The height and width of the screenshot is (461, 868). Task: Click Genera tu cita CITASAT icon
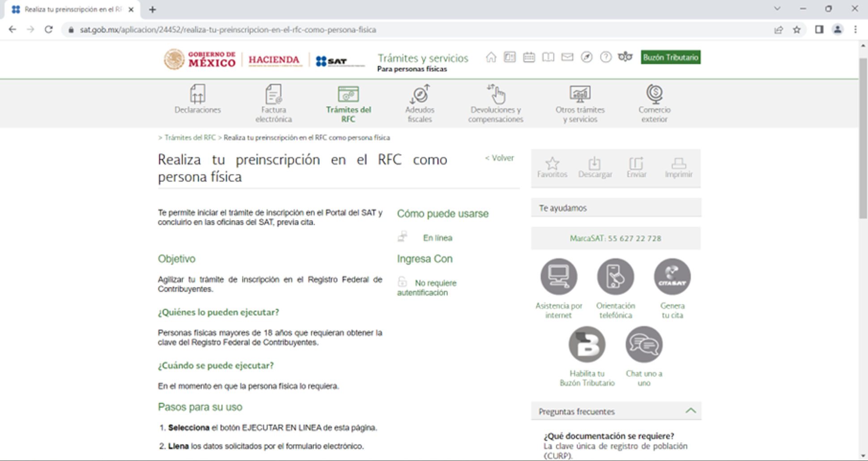coord(672,276)
